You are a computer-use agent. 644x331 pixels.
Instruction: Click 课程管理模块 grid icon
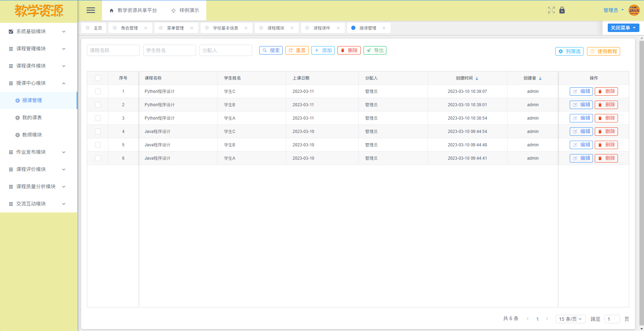11,49
